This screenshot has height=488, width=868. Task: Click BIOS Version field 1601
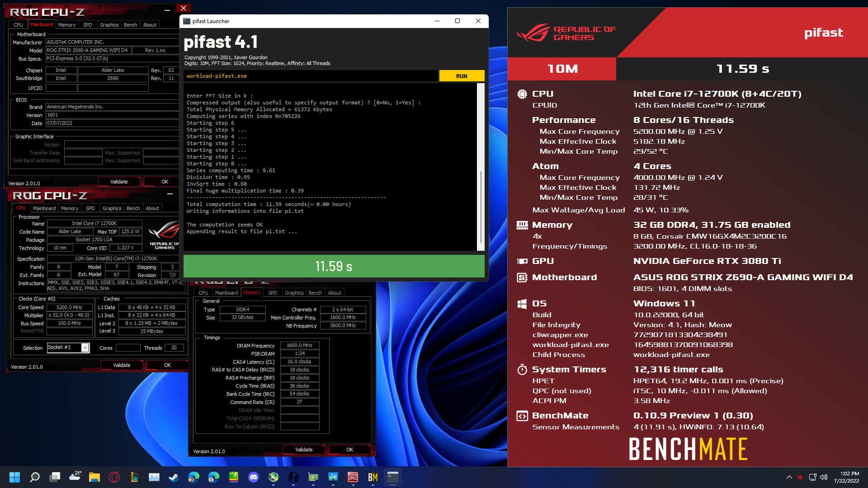112,115
